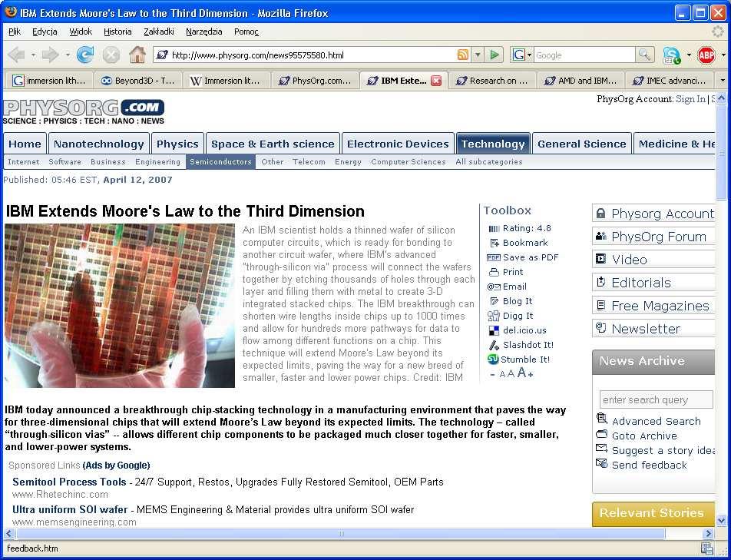Click the Google search input field

[584, 55]
